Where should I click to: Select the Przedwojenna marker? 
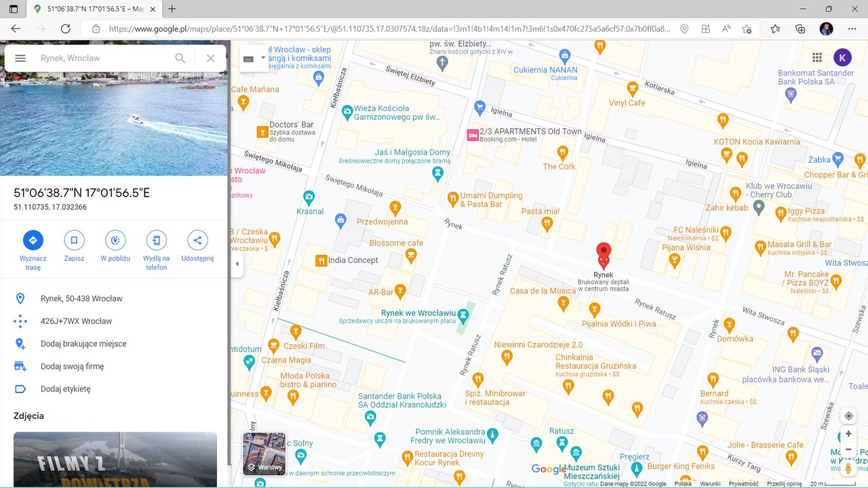[x=395, y=207]
